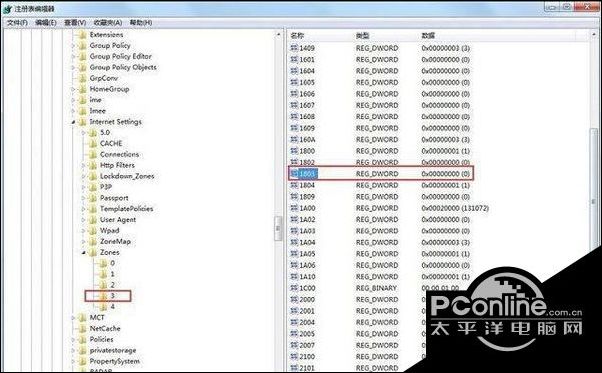Select the CACHE folder icon
This screenshot has height=373, width=602.
(93, 144)
